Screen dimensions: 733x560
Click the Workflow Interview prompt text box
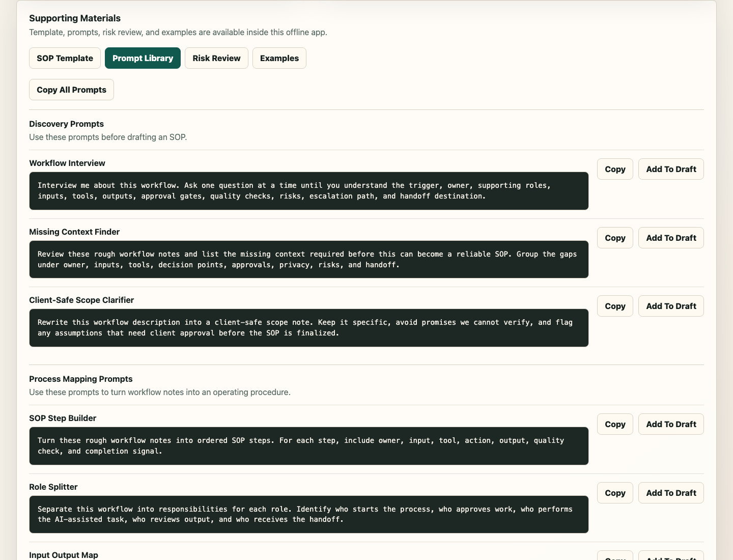tap(309, 191)
